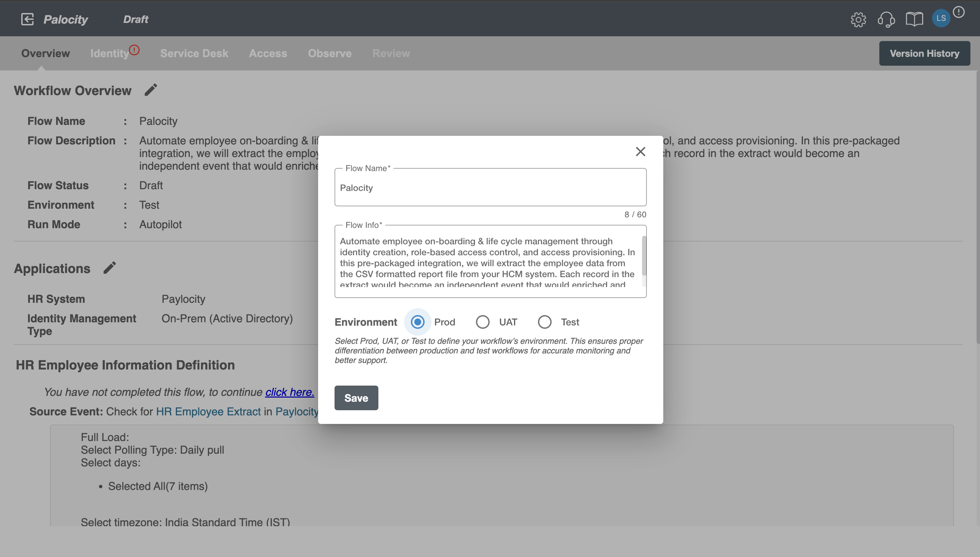Select the Test environment radio button
Image resolution: width=980 pixels, height=557 pixels.
[544, 322]
